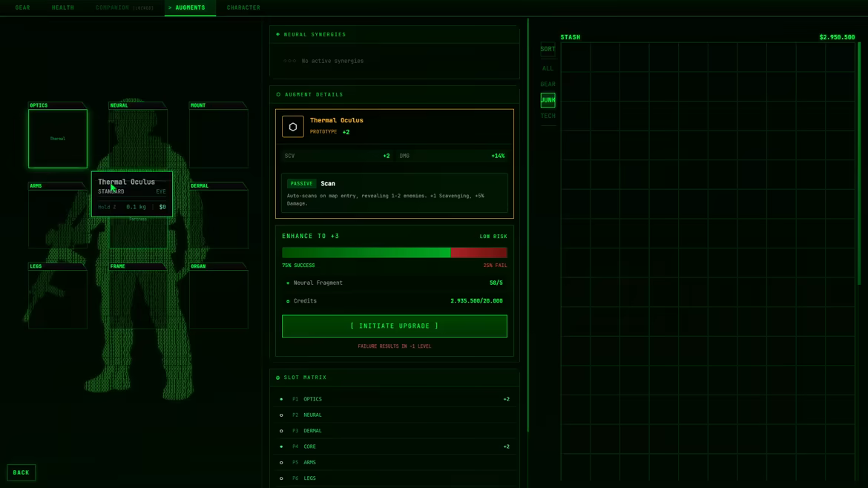Screen dimensions: 868x488
Task: Click the Augment Details header icon
Action: coord(278,95)
